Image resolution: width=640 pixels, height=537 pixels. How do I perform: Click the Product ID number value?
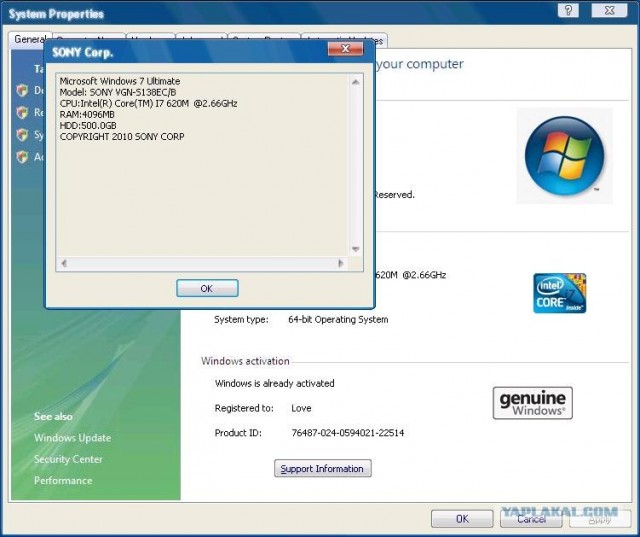[x=348, y=433]
